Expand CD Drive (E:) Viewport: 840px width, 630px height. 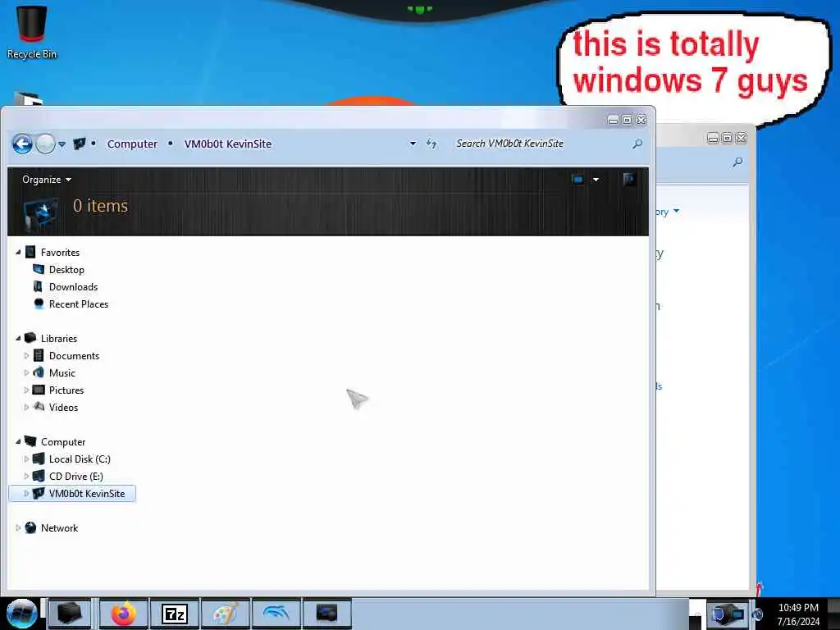[26, 477]
